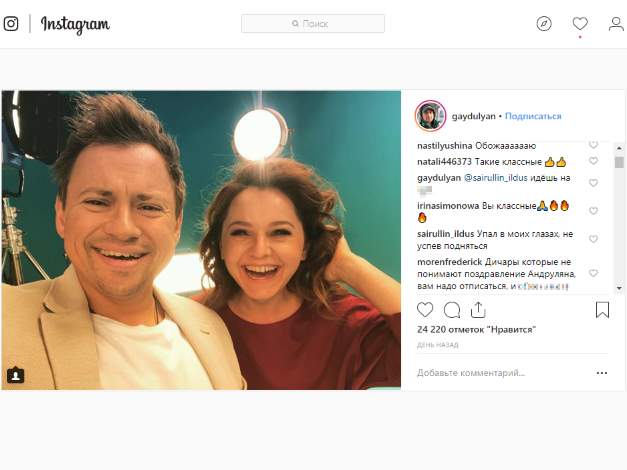Click the gaydulyan profile avatar
Image resolution: width=627 pixels, height=470 pixels.
[430, 116]
